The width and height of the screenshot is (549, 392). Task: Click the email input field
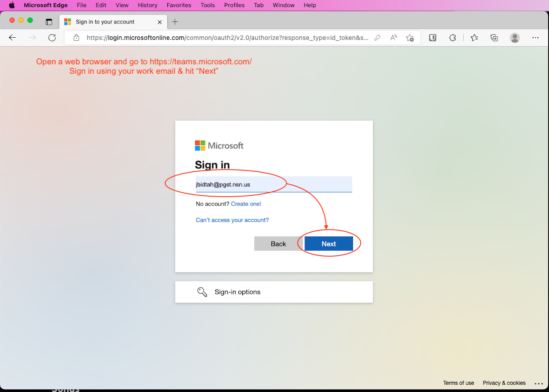[274, 184]
